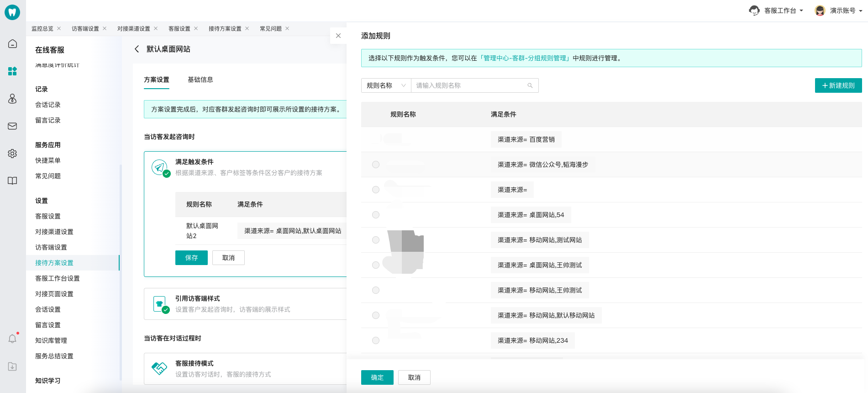Open the mail envelope icon in left rail
The image size is (868, 393).
coord(12,126)
